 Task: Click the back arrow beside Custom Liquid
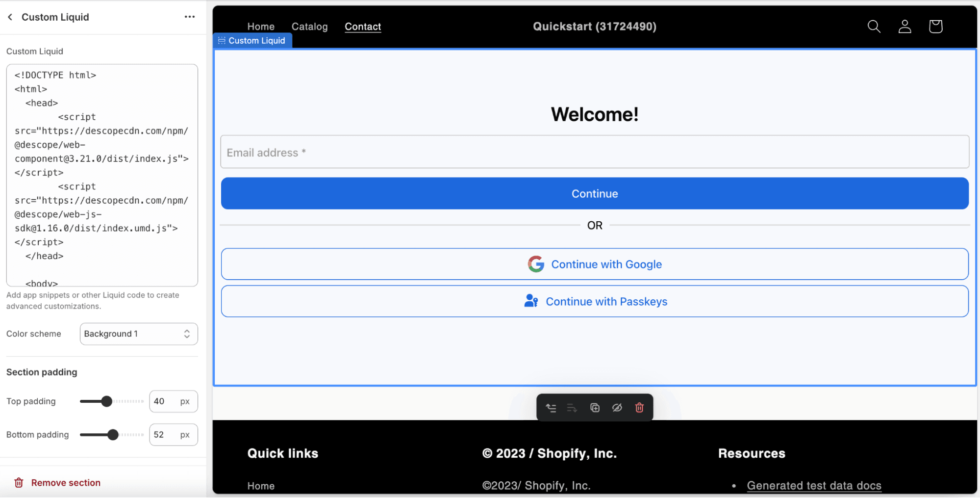pyautogui.click(x=10, y=17)
